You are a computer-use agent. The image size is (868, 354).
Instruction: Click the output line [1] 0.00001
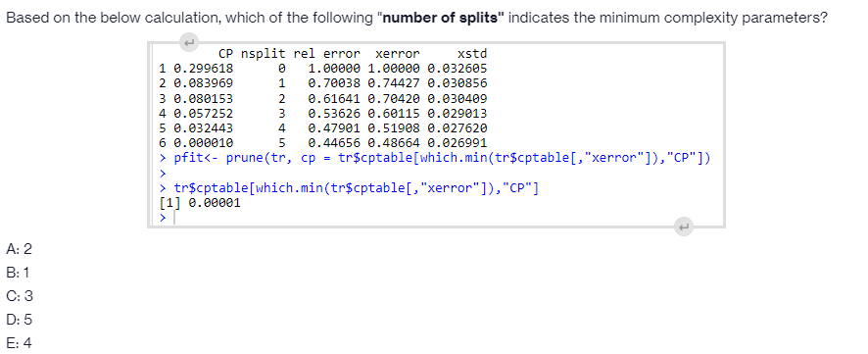coord(200,203)
